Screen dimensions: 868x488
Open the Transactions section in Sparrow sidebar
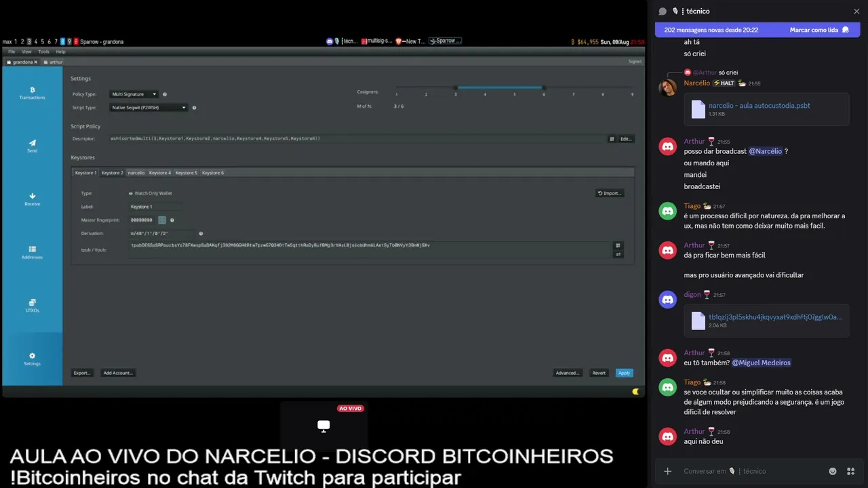pos(32,93)
